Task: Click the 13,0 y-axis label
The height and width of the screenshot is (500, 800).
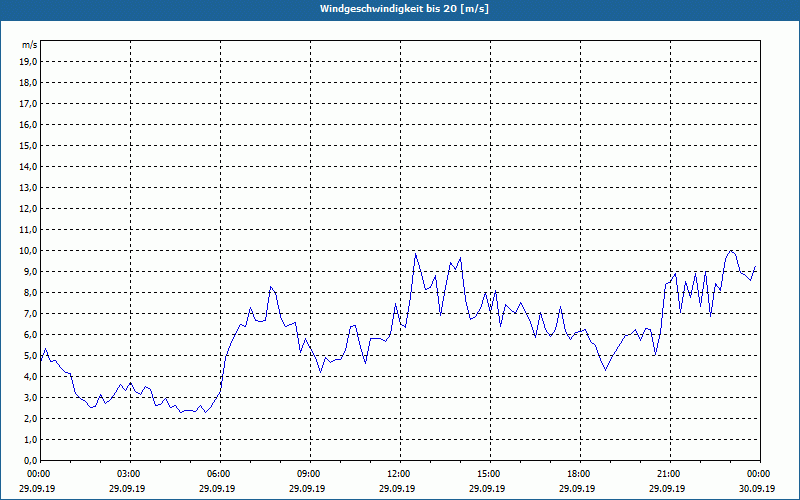Action: [x=28, y=187]
